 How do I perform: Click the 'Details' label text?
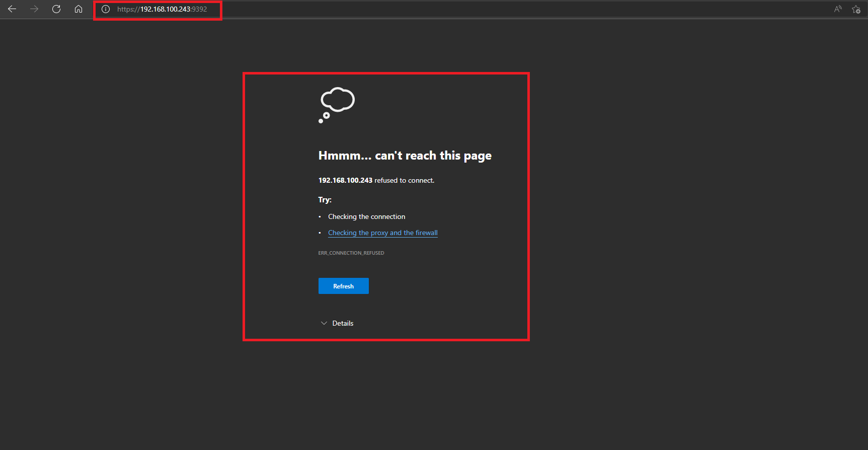[x=343, y=323]
